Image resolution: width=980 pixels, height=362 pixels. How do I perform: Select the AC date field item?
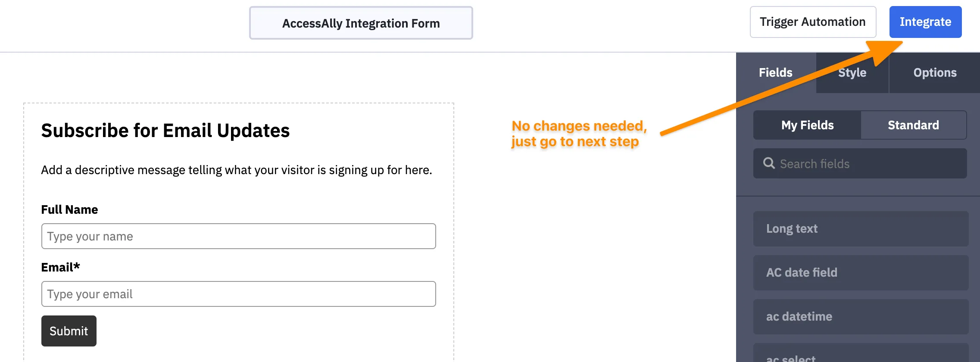(861, 273)
